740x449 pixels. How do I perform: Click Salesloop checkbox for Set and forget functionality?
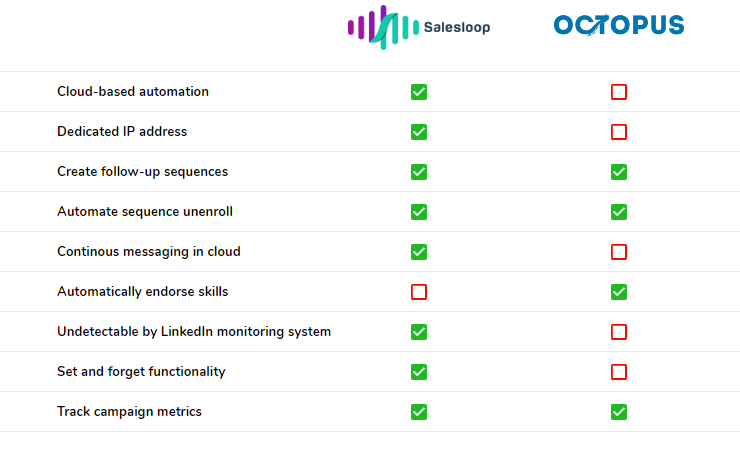tap(419, 372)
